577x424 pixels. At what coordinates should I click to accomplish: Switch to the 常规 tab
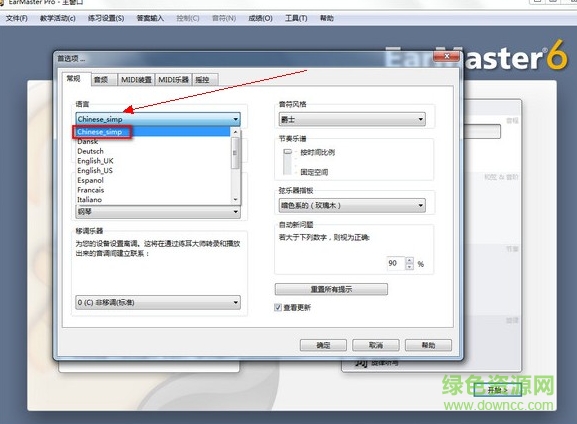pyautogui.click(x=77, y=79)
